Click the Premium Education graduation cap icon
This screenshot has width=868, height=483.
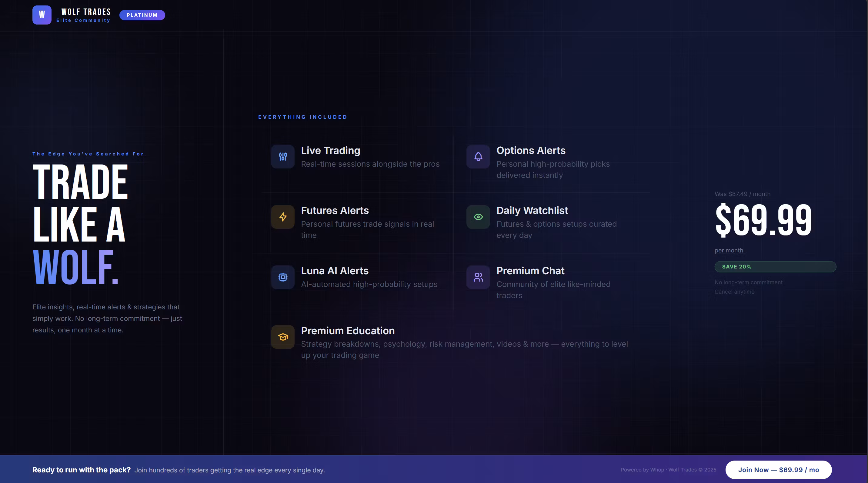coord(283,337)
